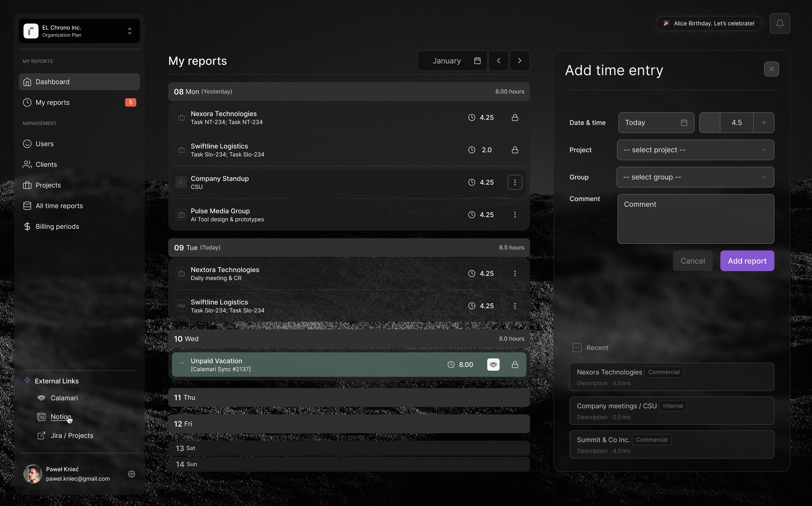
Task: Open the notifications bell
Action: pyautogui.click(x=780, y=23)
